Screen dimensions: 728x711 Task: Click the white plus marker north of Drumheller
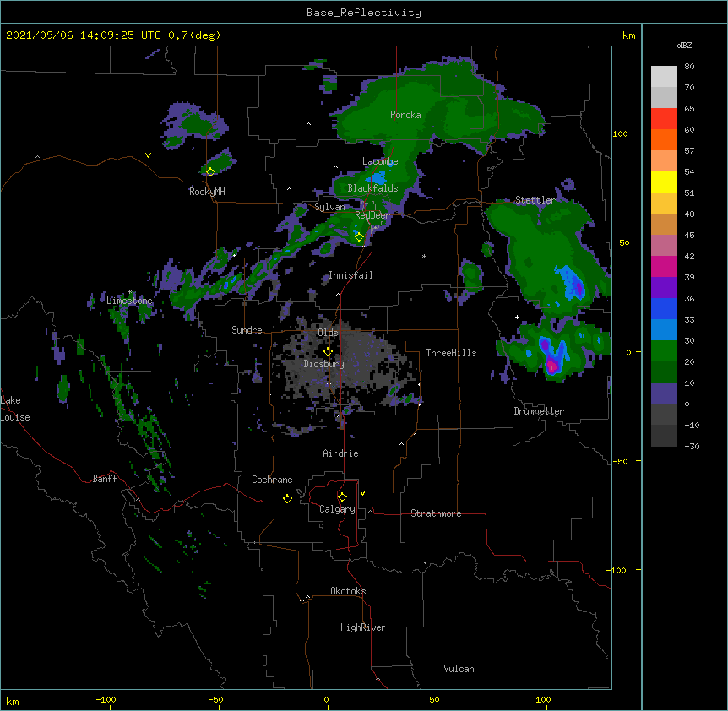click(517, 317)
